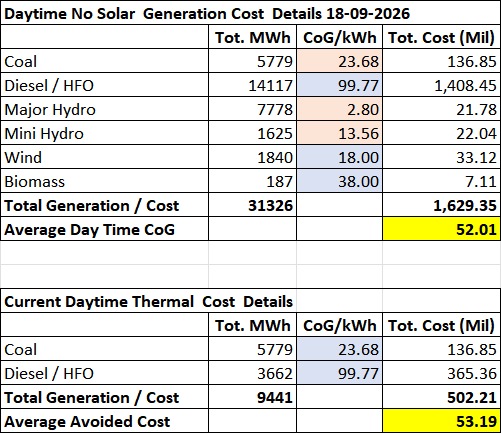Click the cell with value 187
The height and width of the screenshot is (433, 501).
pyautogui.click(x=253, y=181)
